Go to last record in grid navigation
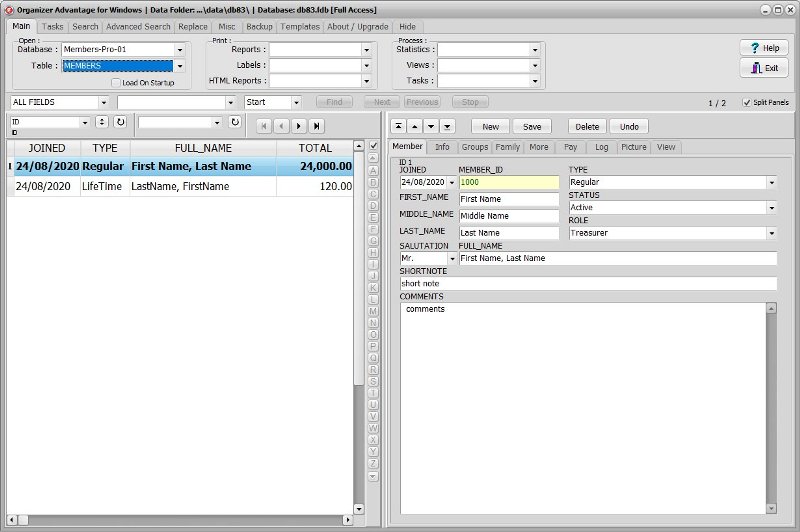 tap(316, 126)
